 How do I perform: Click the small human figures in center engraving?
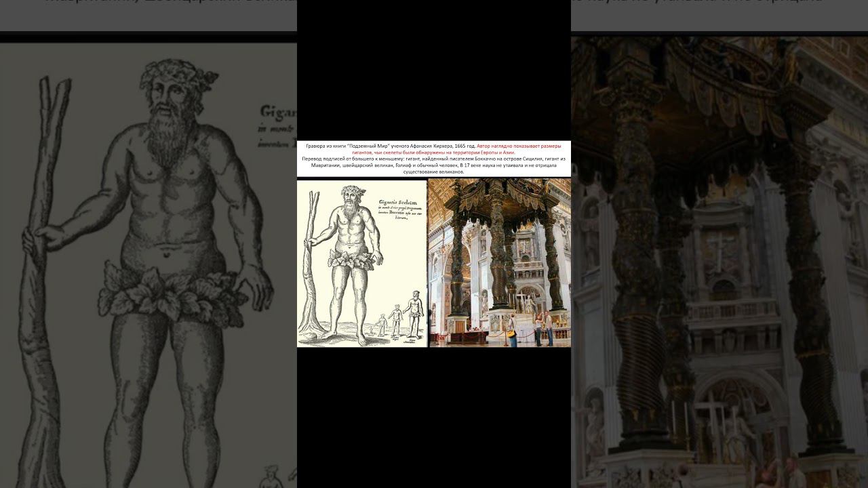400,315
